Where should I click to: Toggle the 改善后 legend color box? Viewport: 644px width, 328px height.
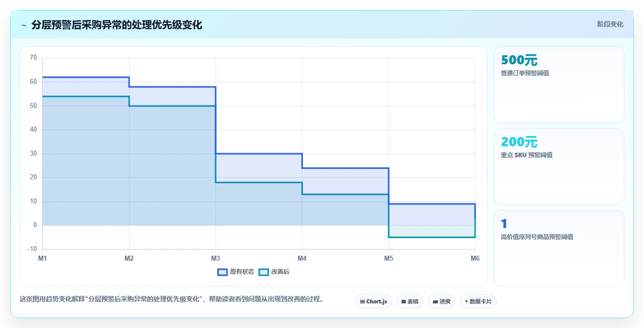tap(264, 272)
